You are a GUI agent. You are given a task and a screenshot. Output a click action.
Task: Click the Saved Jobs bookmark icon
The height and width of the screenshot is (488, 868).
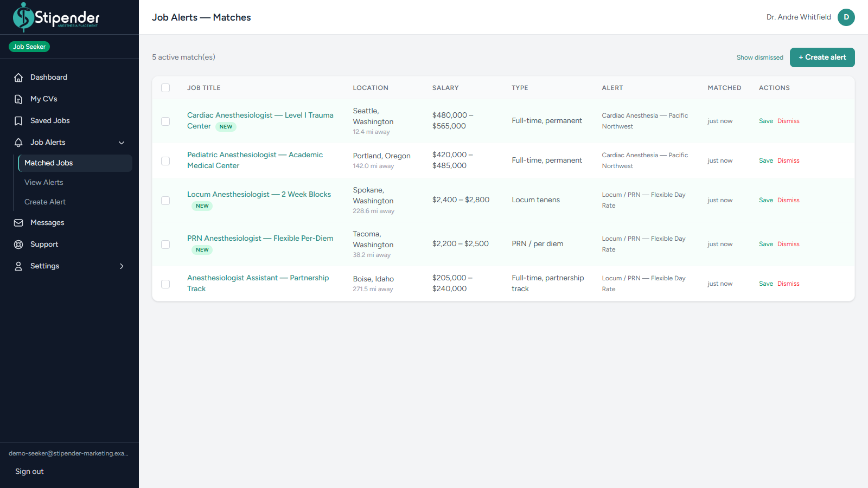pos(18,121)
